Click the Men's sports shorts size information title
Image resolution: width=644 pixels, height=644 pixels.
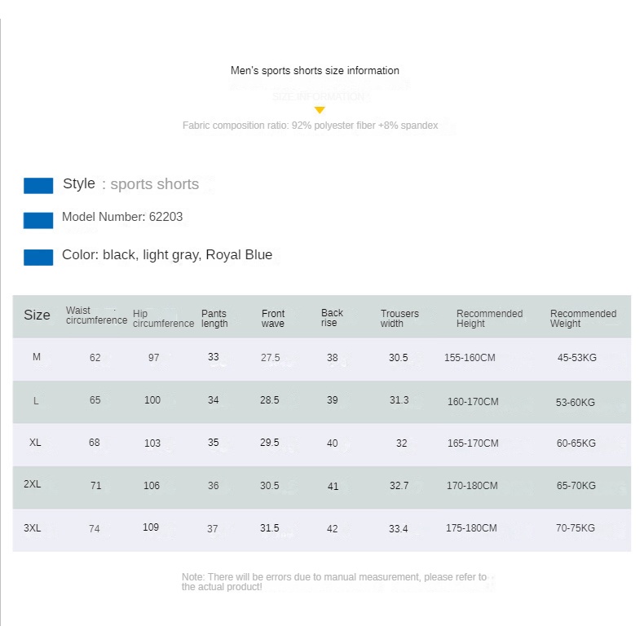[315, 71]
